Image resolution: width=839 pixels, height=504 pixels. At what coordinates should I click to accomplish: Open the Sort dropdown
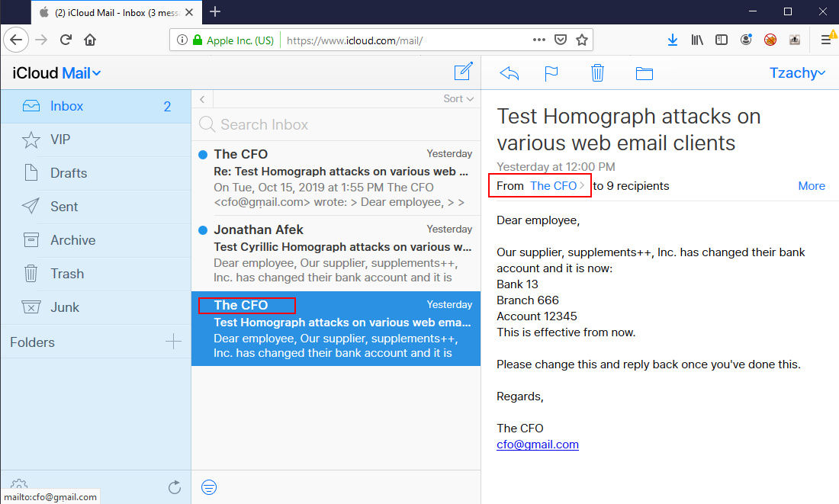click(458, 98)
